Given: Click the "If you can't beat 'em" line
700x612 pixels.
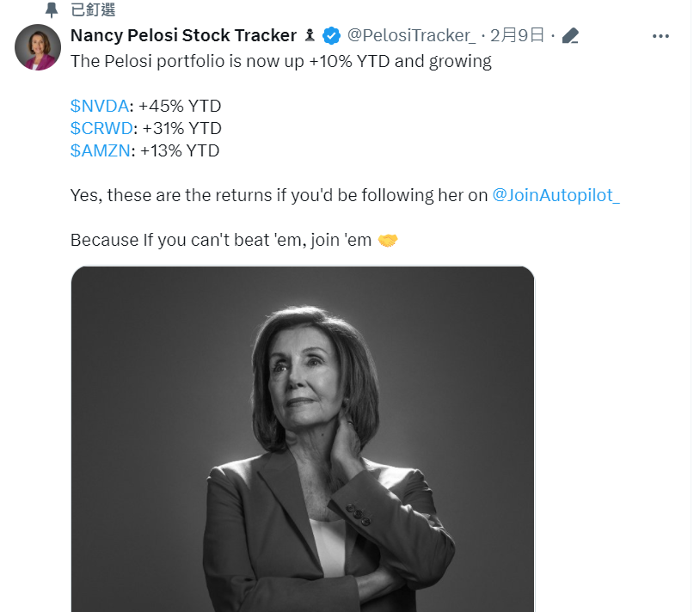Looking at the screenshot, I should (x=234, y=240).
